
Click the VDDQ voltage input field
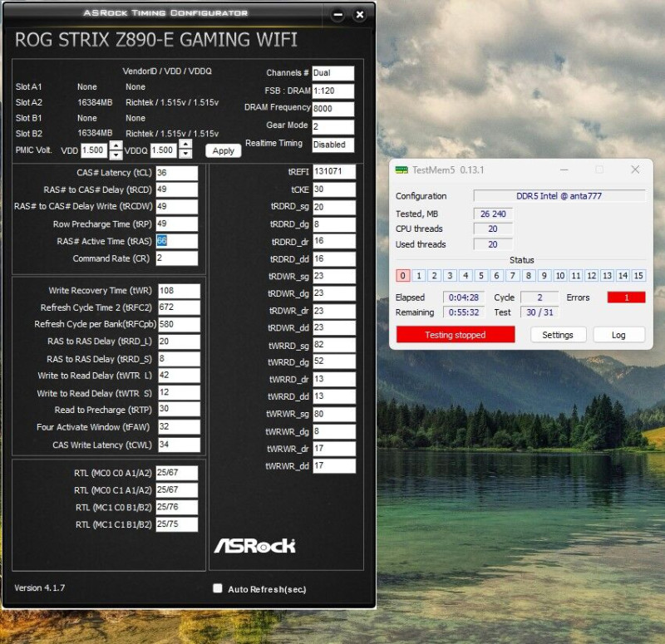click(x=164, y=150)
